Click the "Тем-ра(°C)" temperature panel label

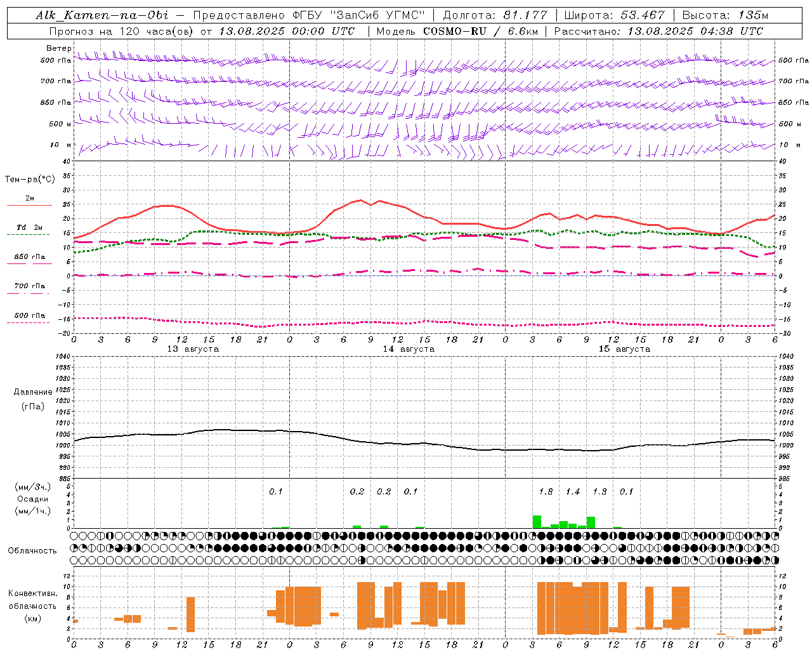tap(30, 180)
